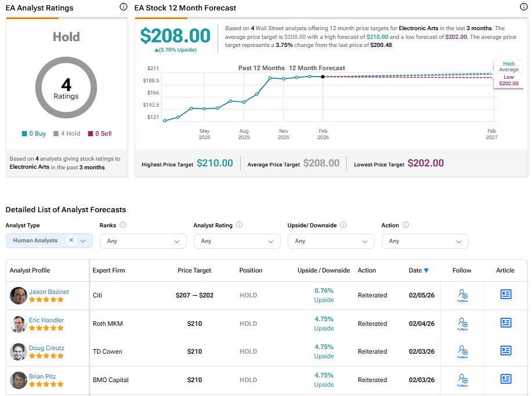Image resolution: width=532 pixels, height=396 pixels.
Task: Click the Feb 2026 chart data point
Action: pos(323,77)
